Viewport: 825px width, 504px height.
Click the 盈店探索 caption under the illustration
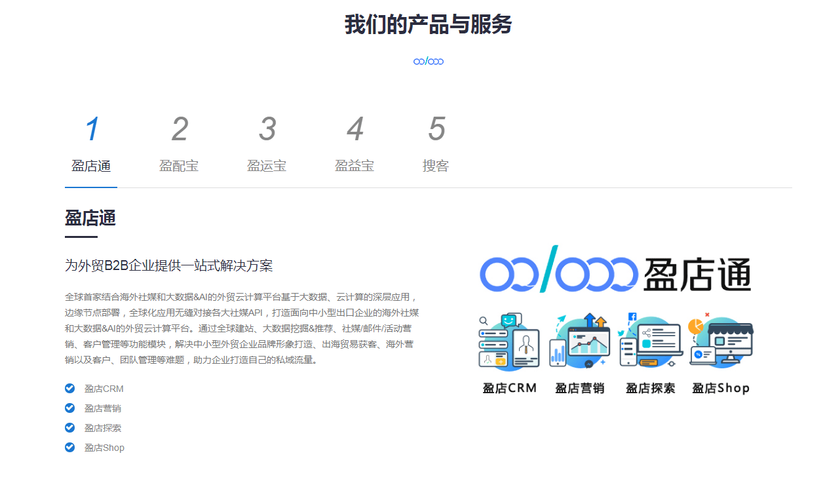click(x=650, y=388)
